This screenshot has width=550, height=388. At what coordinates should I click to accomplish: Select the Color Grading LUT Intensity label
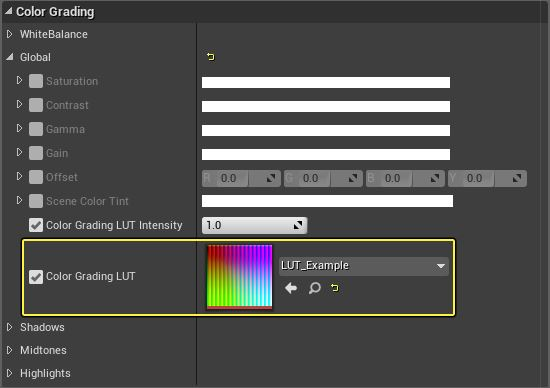pyautogui.click(x=114, y=225)
